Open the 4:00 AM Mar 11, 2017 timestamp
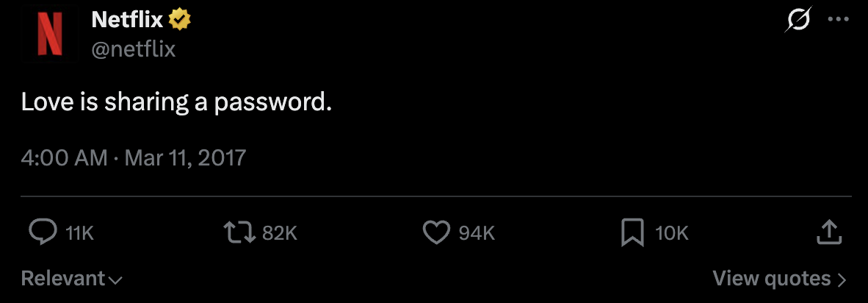868x303 pixels. point(133,158)
